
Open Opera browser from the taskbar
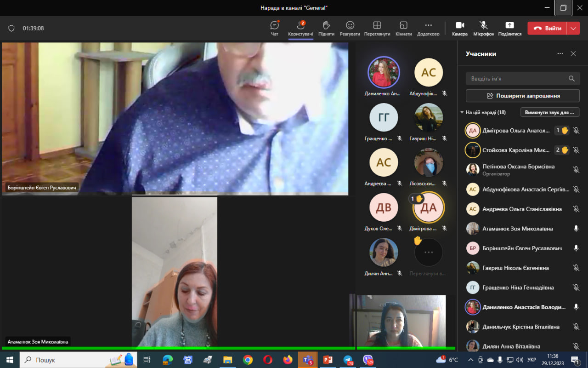(268, 360)
